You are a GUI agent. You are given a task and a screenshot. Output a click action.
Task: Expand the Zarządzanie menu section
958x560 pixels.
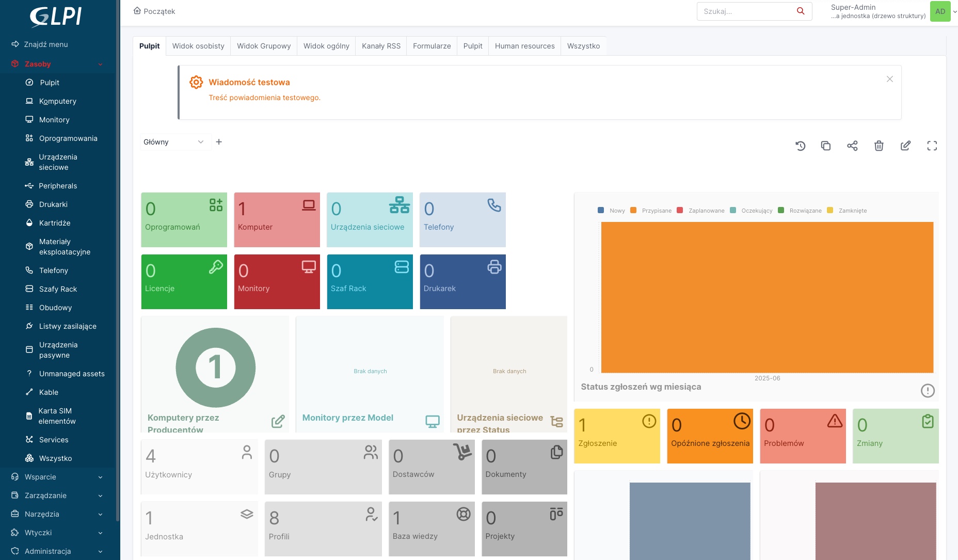click(58, 495)
